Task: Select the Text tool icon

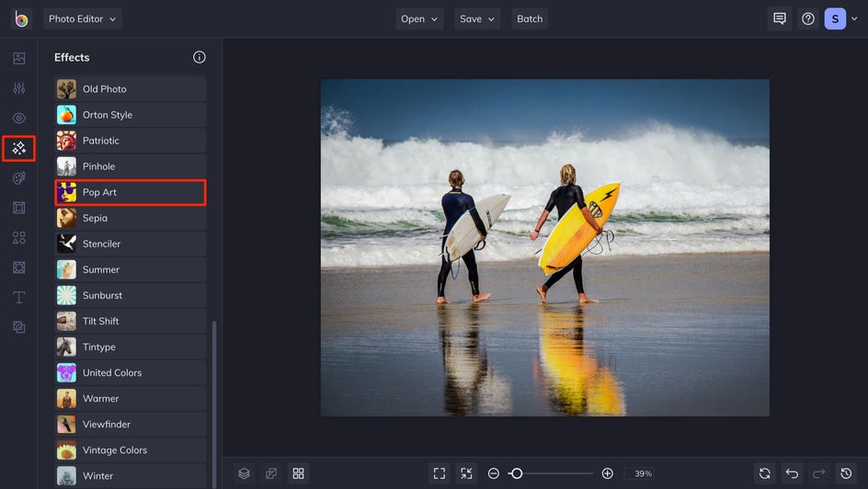Action: tap(18, 297)
